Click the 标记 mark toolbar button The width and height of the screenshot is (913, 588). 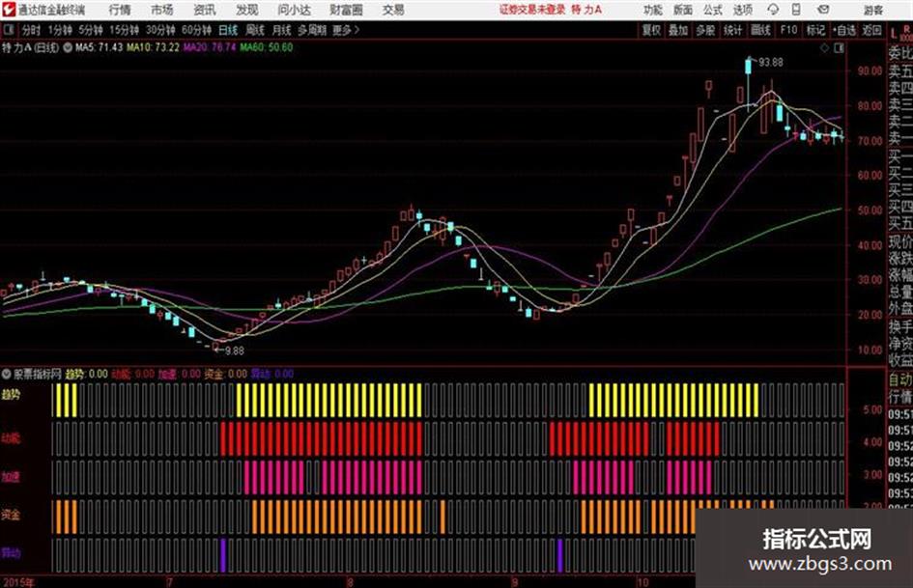pos(815,30)
